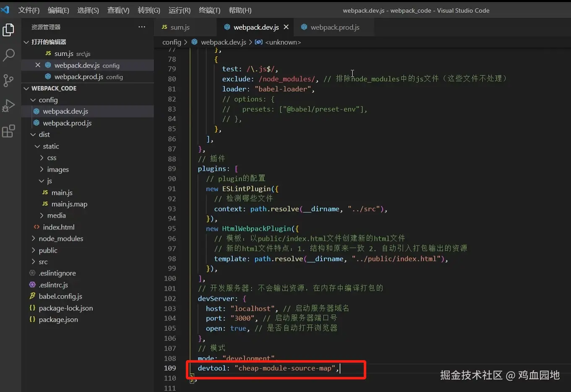Screen dimensions: 571x392
Task: Open package-lock.json file
Action: [x=88, y=308]
